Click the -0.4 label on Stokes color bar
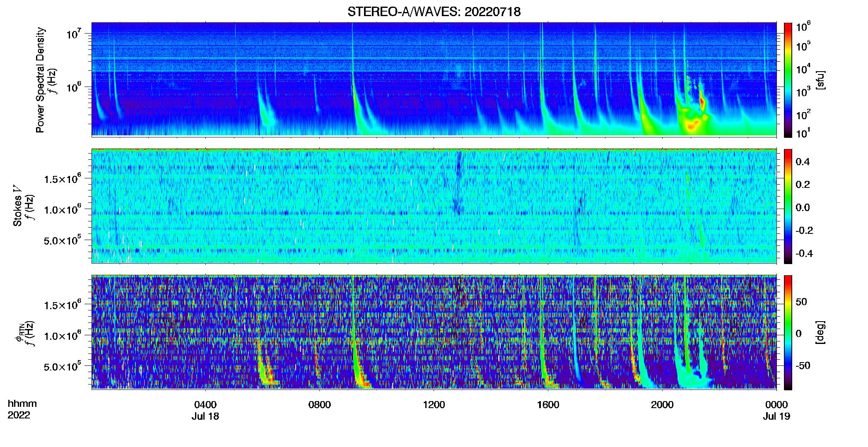Image resolution: width=868 pixels, height=447 pixels. tap(804, 253)
